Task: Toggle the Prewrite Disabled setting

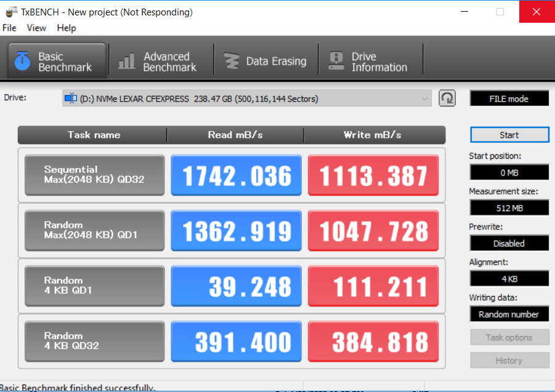Action: (x=509, y=243)
